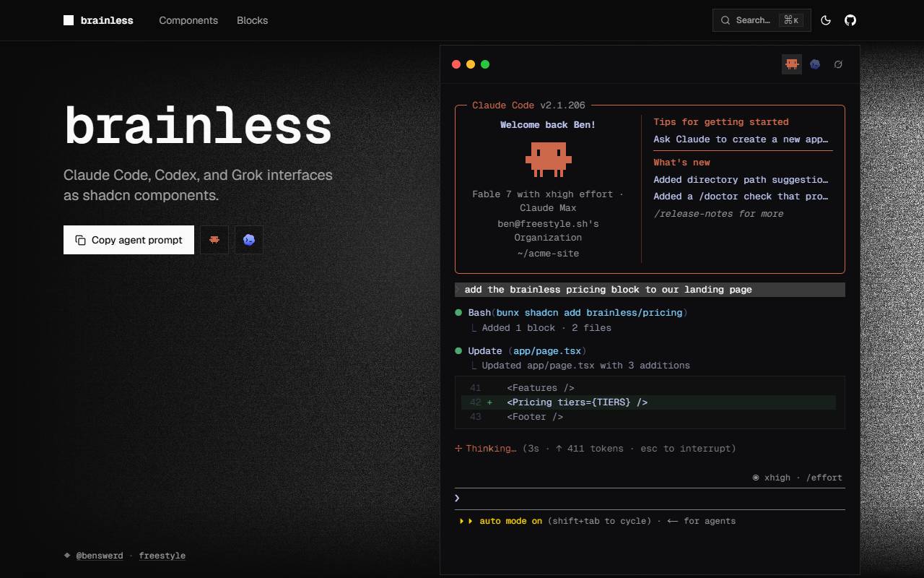Open the GitHub repository icon

850,20
